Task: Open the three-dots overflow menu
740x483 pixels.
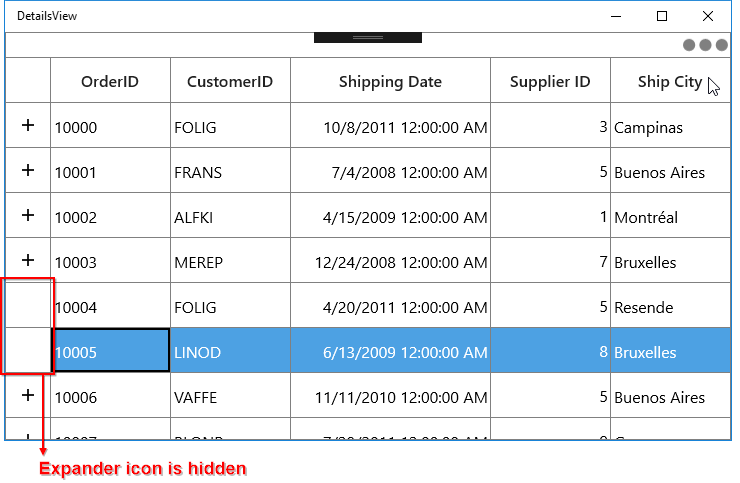Action: point(705,45)
